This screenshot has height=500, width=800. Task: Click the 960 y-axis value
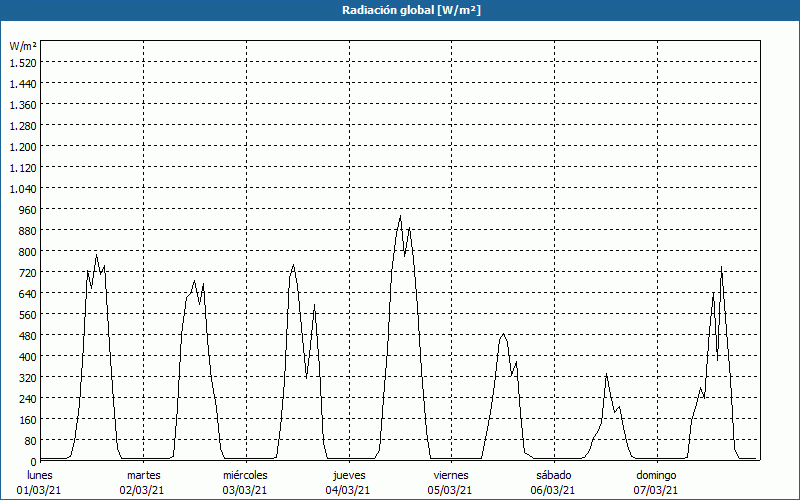tap(28, 210)
